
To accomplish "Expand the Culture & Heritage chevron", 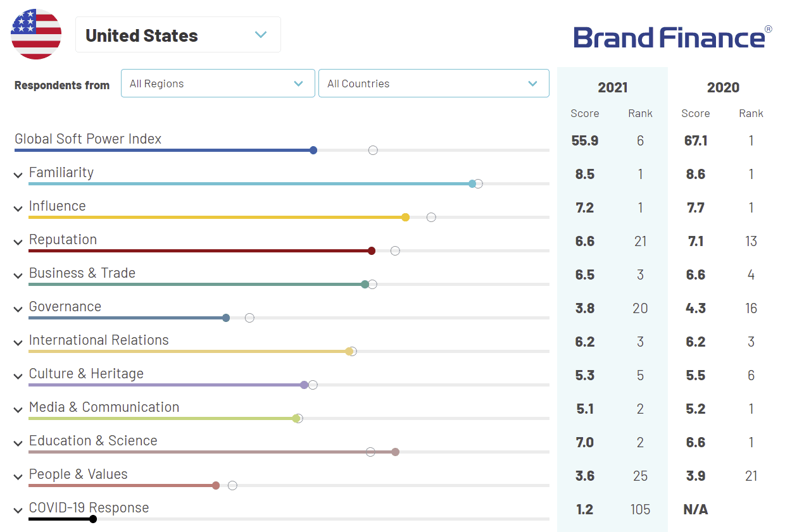I will pyautogui.click(x=18, y=376).
